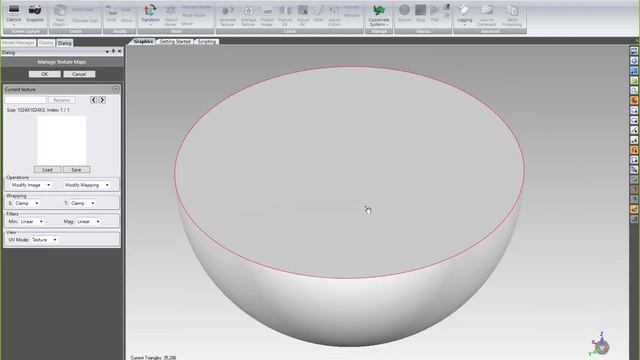This screenshot has height=360, width=640.
Task: Open the Mag filter Linear dropdown
Action: (88, 222)
